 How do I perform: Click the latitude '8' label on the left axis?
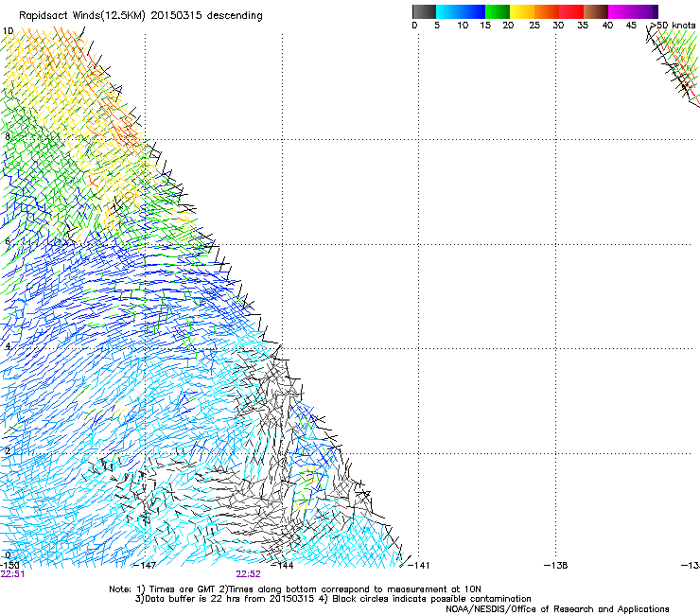[x=8, y=136]
